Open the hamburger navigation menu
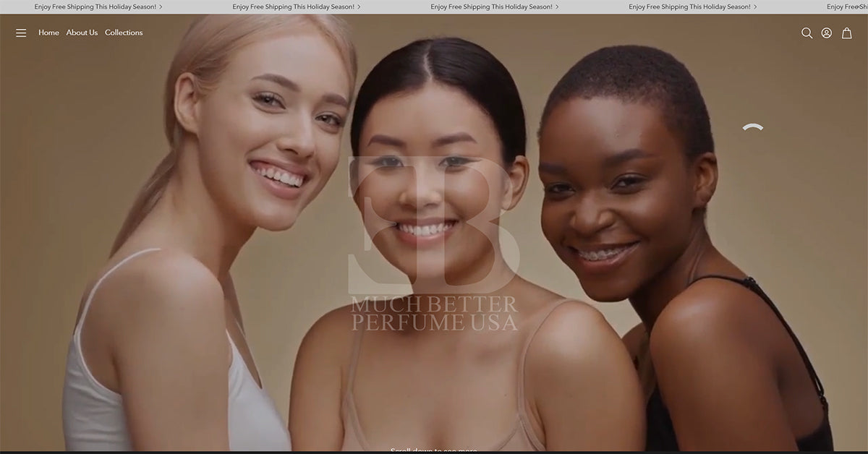 21,33
